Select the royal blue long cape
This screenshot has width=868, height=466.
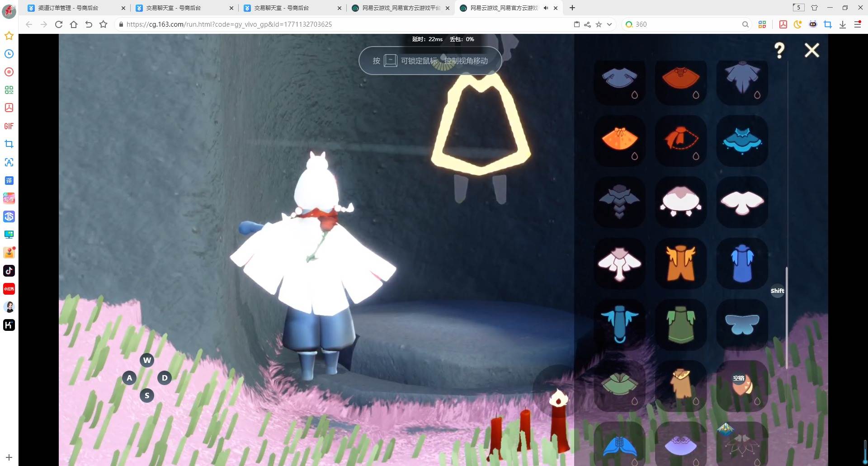[742, 264]
